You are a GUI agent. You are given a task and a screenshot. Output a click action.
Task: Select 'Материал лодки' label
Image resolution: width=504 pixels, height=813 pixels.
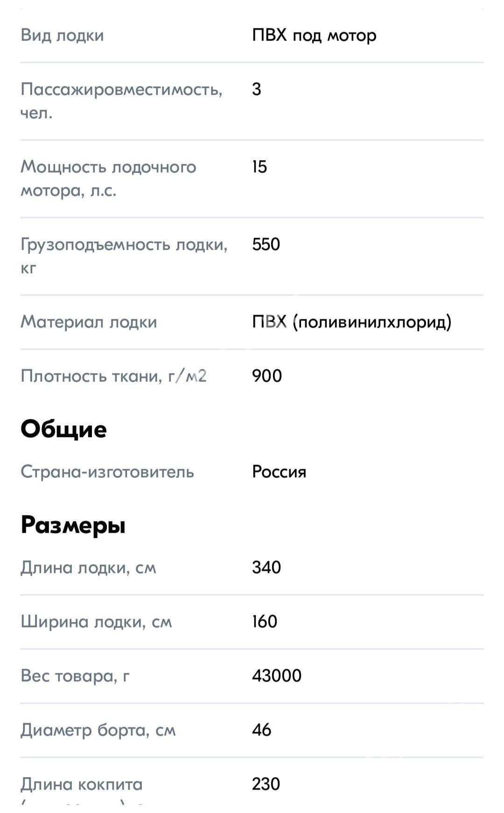click(89, 322)
